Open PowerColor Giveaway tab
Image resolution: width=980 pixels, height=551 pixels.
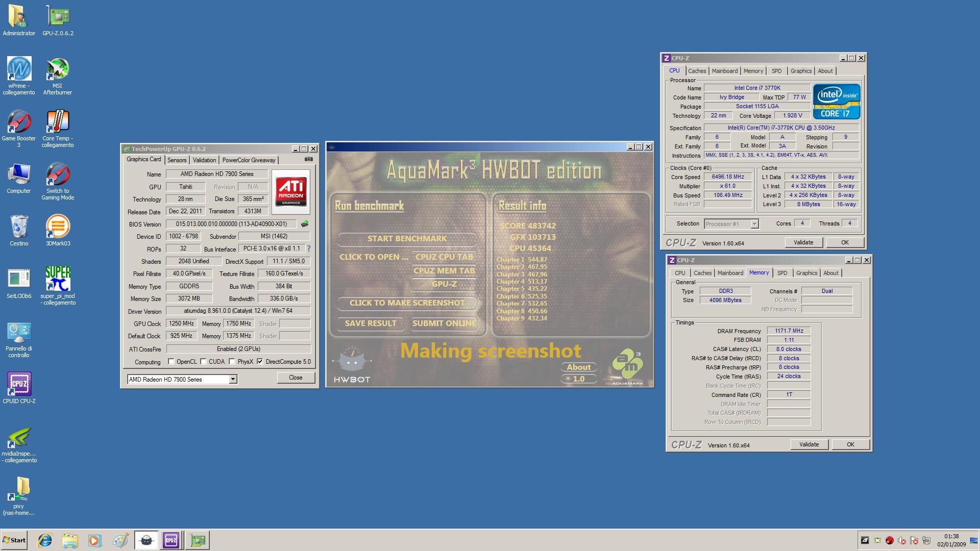pos(249,160)
